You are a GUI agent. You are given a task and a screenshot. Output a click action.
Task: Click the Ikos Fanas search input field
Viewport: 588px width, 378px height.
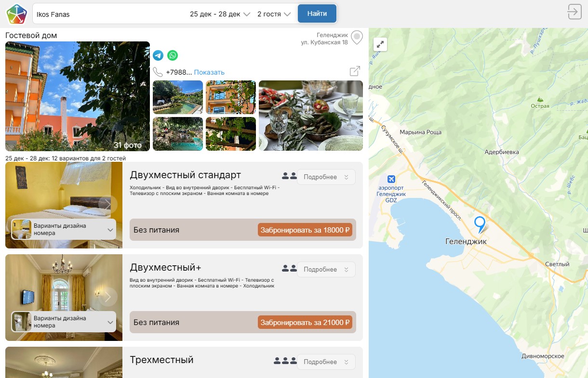(108, 14)
